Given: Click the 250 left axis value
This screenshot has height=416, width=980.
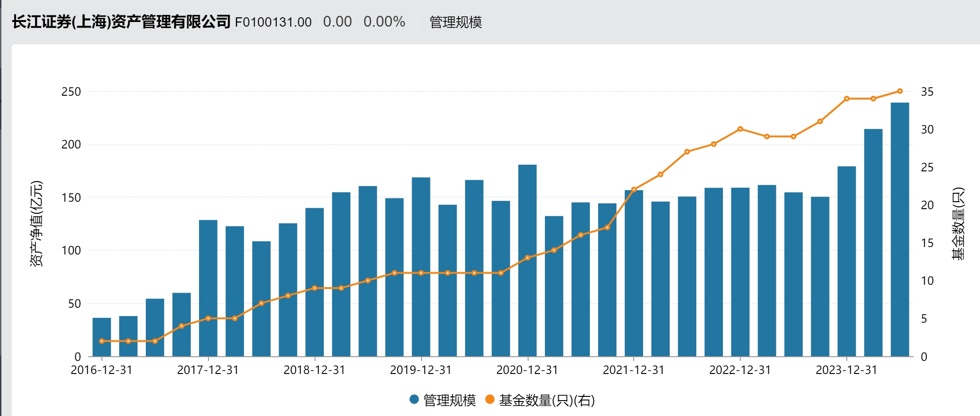Looking at the screenshot, I should [x=71, y=92].
